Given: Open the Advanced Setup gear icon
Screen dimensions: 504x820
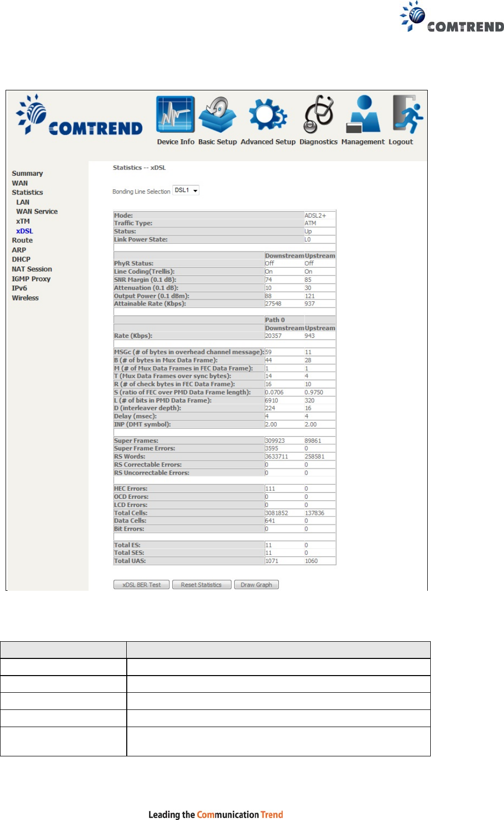Looking at the screenshot, I should click(268, 115).
